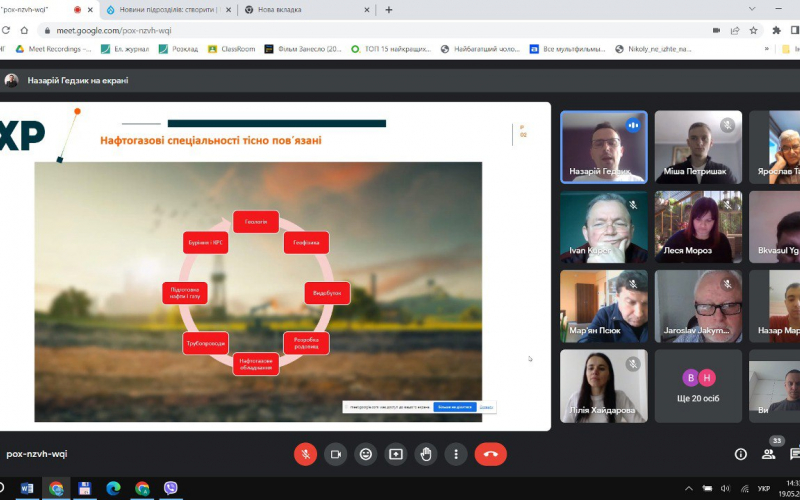Select Мар'ян Псюк video tile
This screenshot has height=500, width=800.
(604, 306)
